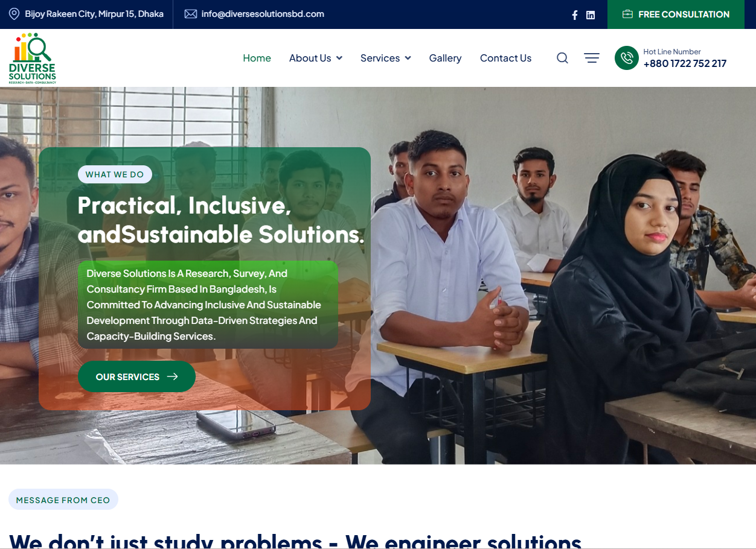Expand the About Us dropdown chevron
The height and width of the screenshot is (549, 756).
click(339, 58)
